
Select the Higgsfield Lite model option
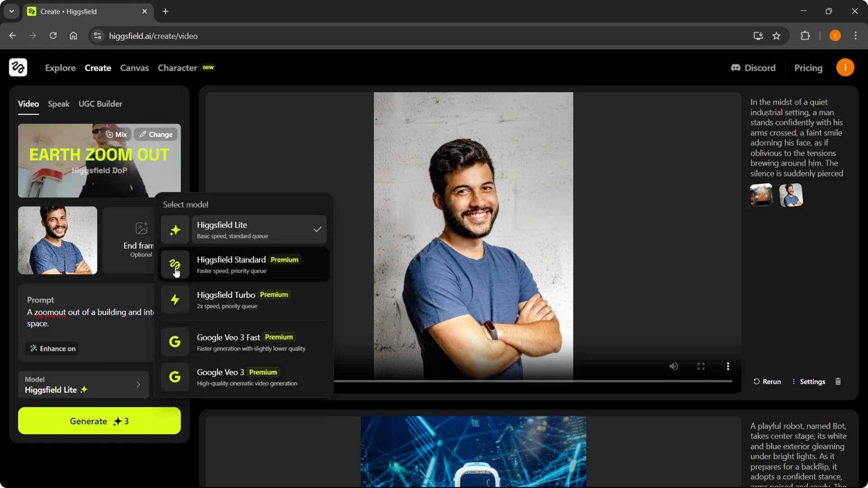(x=244, y=230)
